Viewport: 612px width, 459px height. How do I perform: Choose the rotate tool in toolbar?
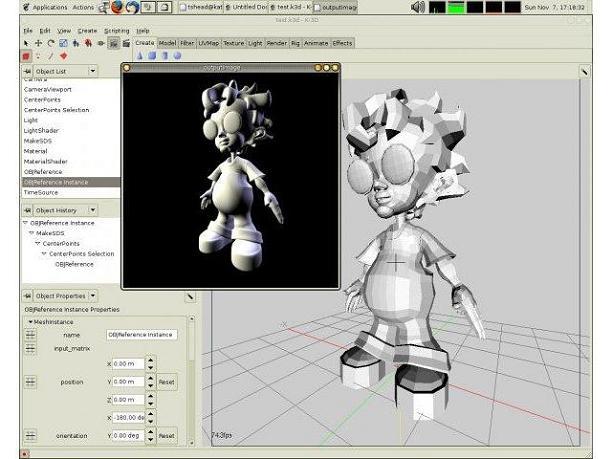pyautogui.click(x=51, y=44)
